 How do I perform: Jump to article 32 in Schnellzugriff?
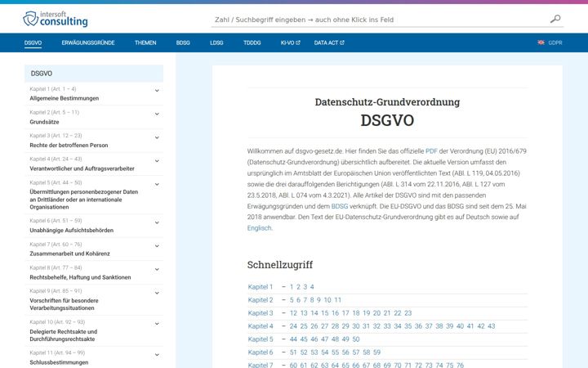[376, 326]
